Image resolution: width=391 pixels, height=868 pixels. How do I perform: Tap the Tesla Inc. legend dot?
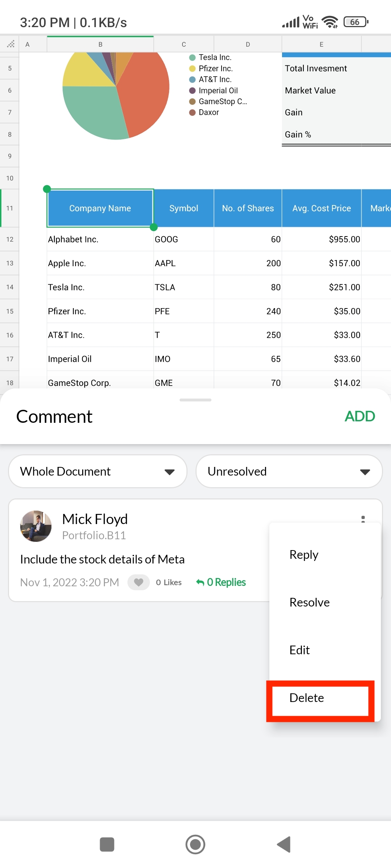tap(193, 58)
